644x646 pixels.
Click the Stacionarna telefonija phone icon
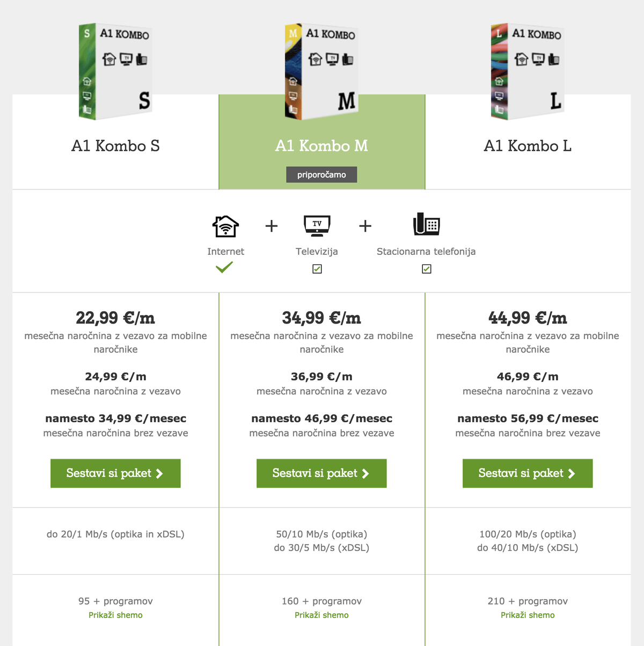(427, 224)
